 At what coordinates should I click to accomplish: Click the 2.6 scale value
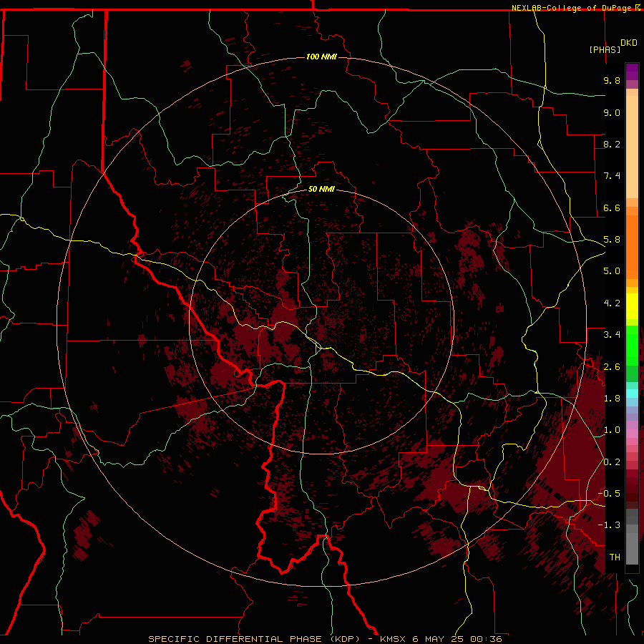point(612,366)
